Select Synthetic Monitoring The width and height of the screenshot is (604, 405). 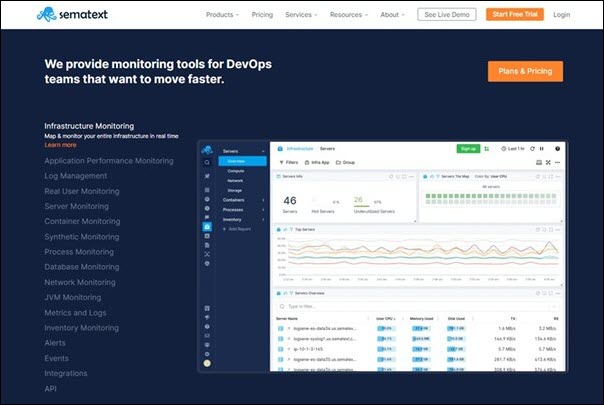[x=82, y=237]
